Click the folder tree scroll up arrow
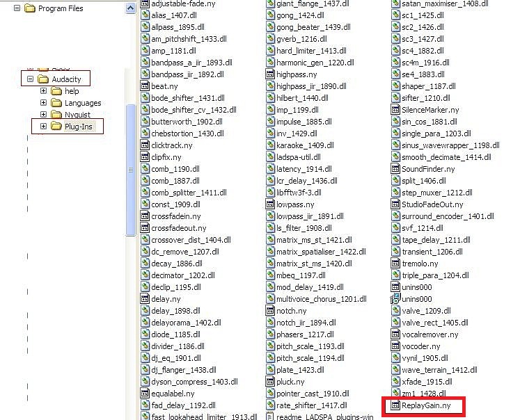The image size is (520, 420). [130, 8]
